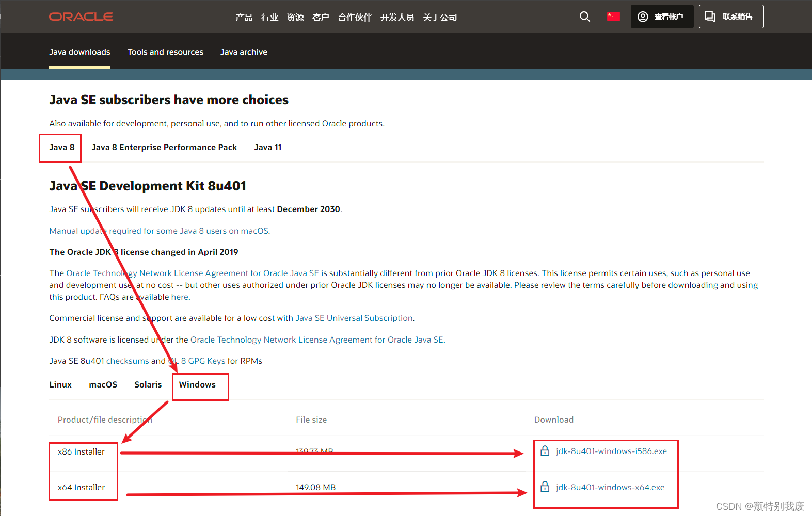Select Java 8 Enterprise Performance Pack tab
Viewport: 812px width, 516px height.
[164, 147]
